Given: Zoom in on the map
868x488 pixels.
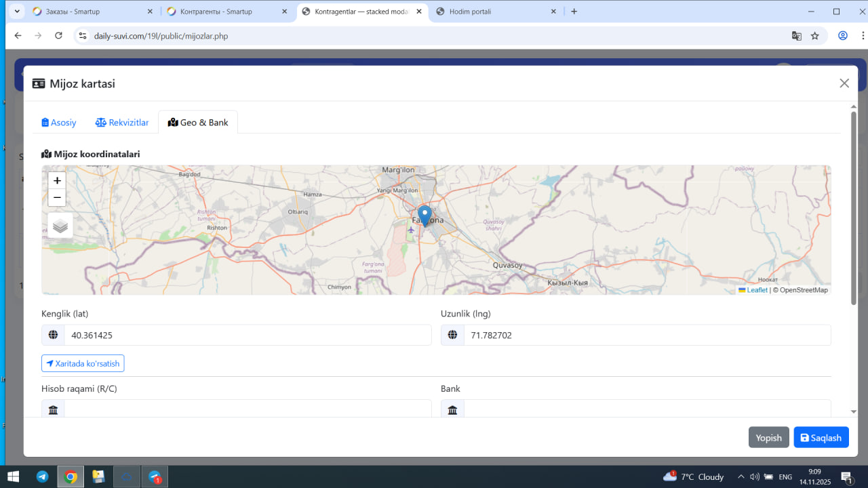Looking at the screenshot, I should 58,181.
